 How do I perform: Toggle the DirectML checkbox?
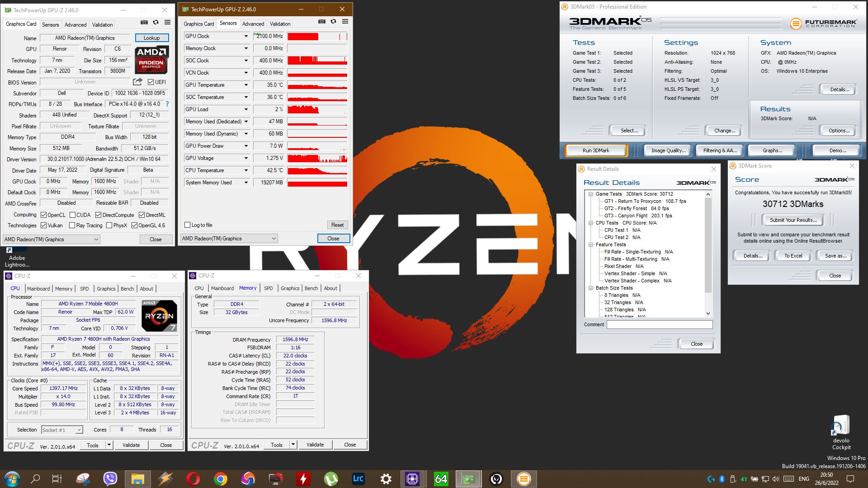[x=142, y=215]
